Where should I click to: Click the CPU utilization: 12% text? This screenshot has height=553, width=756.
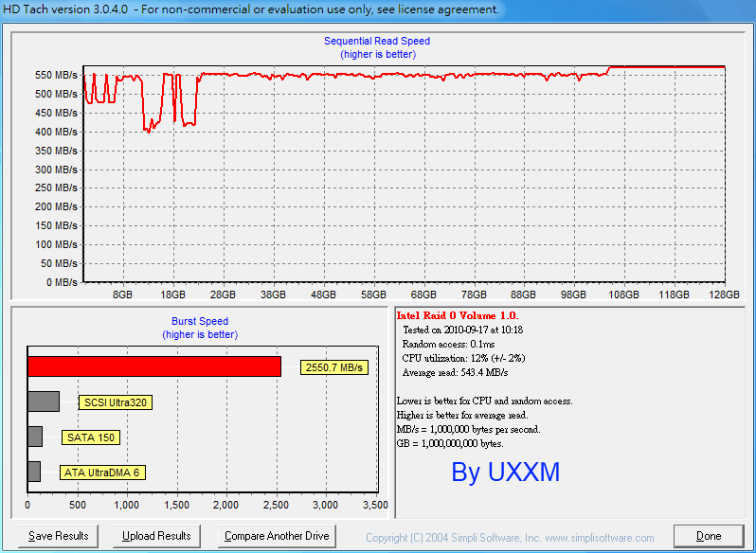point(463,358)
